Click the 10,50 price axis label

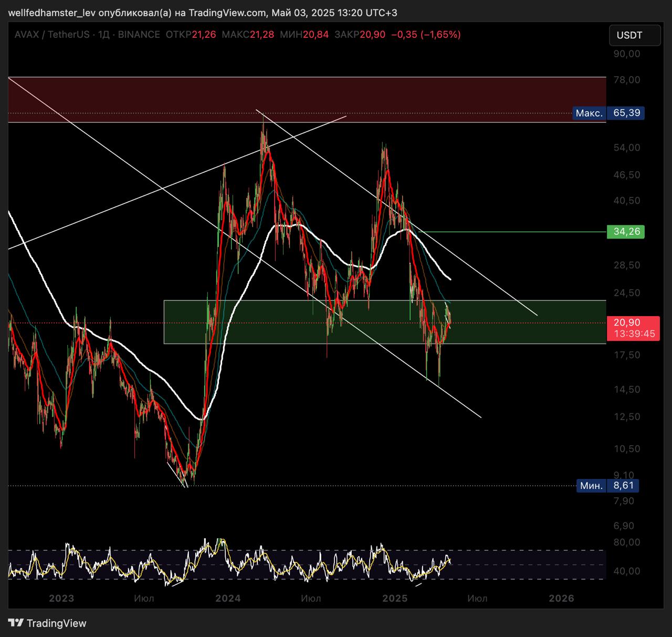click(x=627, y=449)
